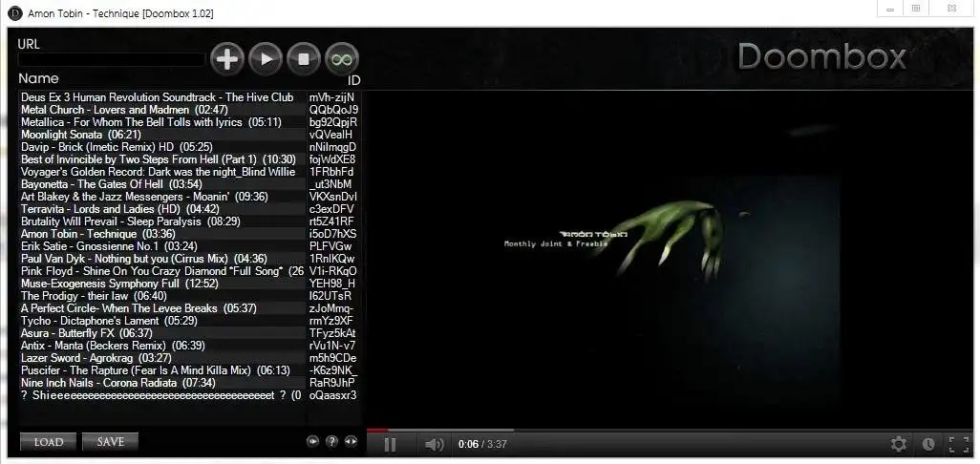The width and height of the screenshot is (980, 464).
Task: Click the '0:06 / 3:37' time display
Action: pyautogui.click(x=482, y=445)
